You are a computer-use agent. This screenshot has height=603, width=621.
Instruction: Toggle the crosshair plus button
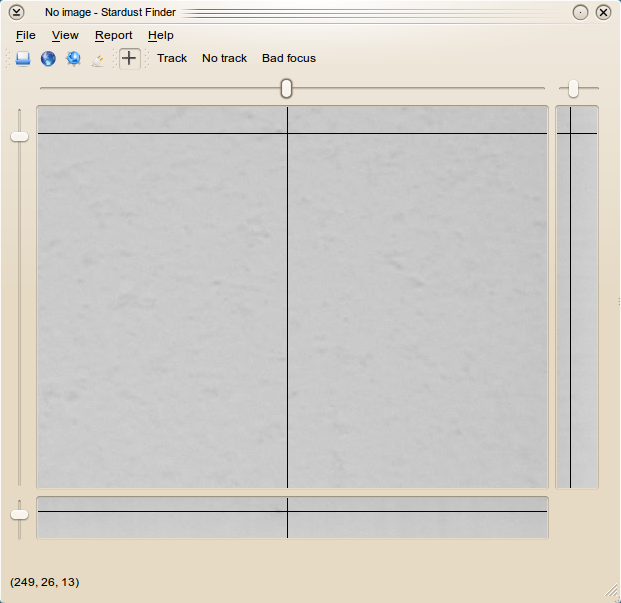(130, 59)
